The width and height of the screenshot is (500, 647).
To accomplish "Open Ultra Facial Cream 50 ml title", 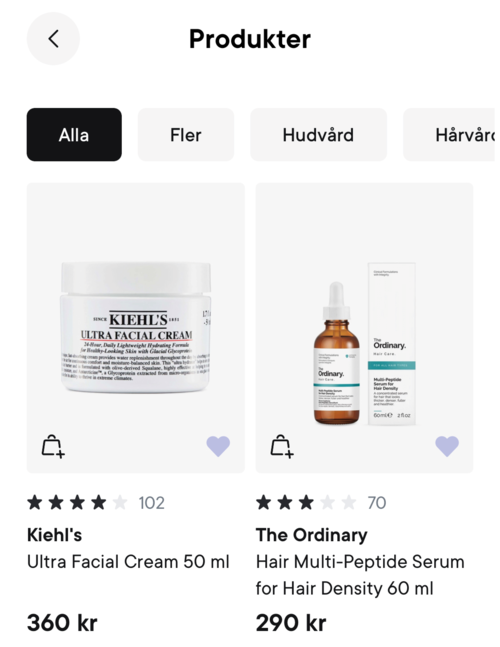I will point(128,562).
